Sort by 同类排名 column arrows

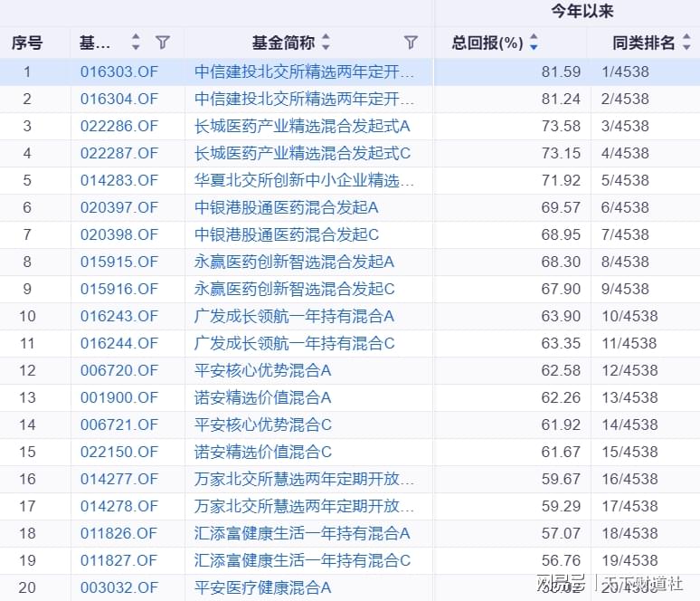pyautogui.click(x=686, y=42)
